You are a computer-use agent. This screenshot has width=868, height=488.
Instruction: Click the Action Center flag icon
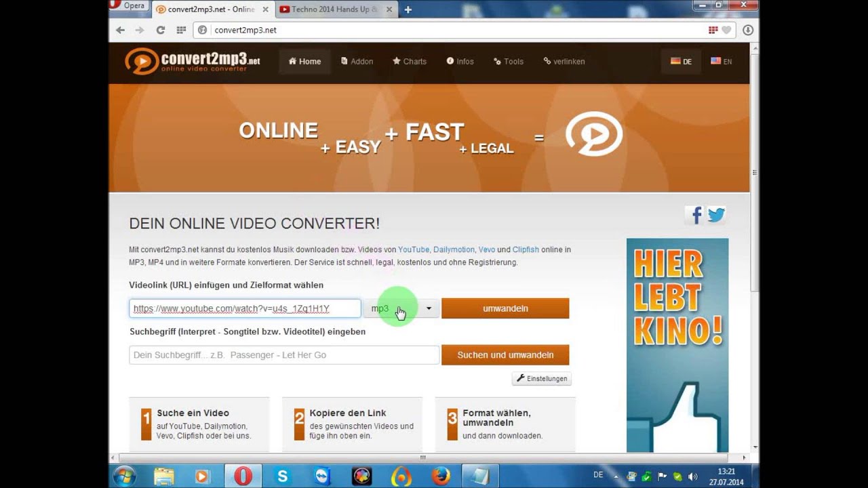click(x=663, y=476)
